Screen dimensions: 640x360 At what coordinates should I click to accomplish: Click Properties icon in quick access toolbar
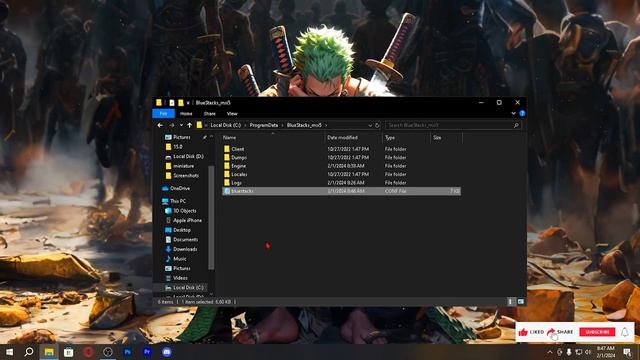[x=172, y=103]
